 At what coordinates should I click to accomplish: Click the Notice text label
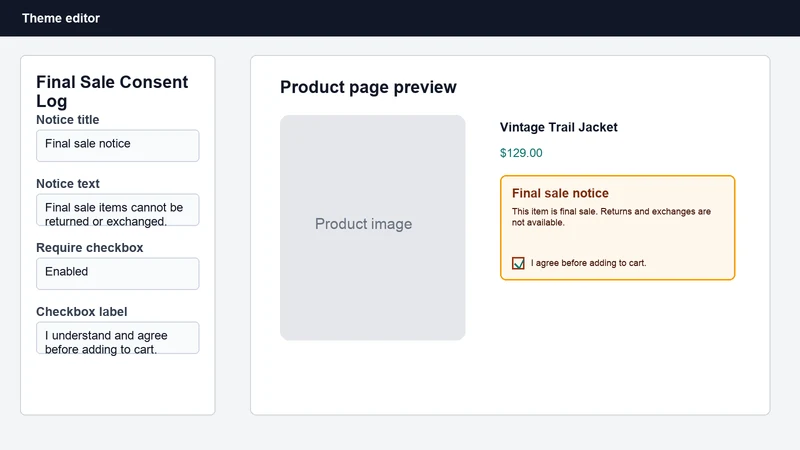pos(68,184)
